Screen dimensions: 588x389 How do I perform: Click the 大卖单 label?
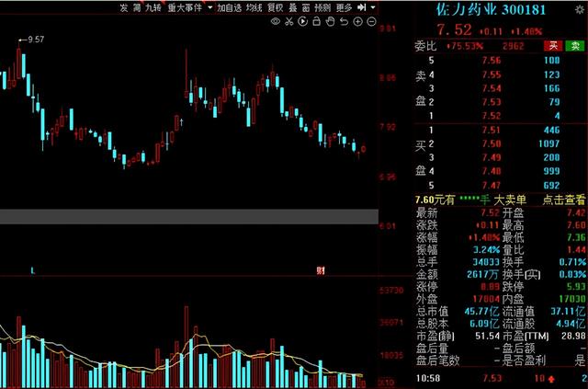point(510,200)
